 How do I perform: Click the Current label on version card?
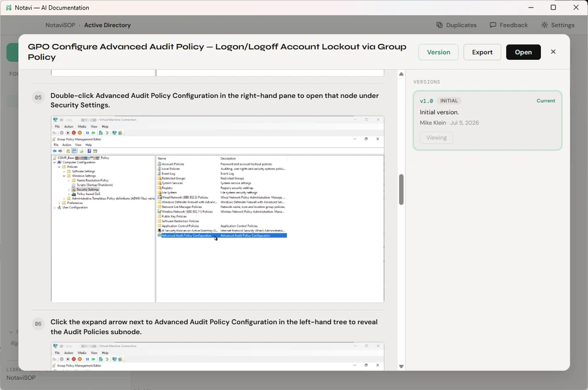pos(546,101)
